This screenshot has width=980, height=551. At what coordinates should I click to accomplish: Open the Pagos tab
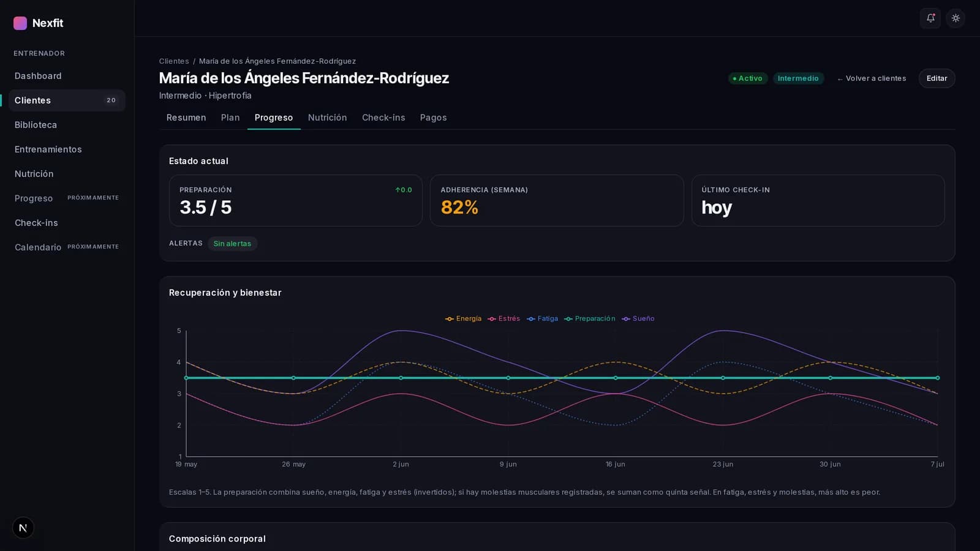433,118
